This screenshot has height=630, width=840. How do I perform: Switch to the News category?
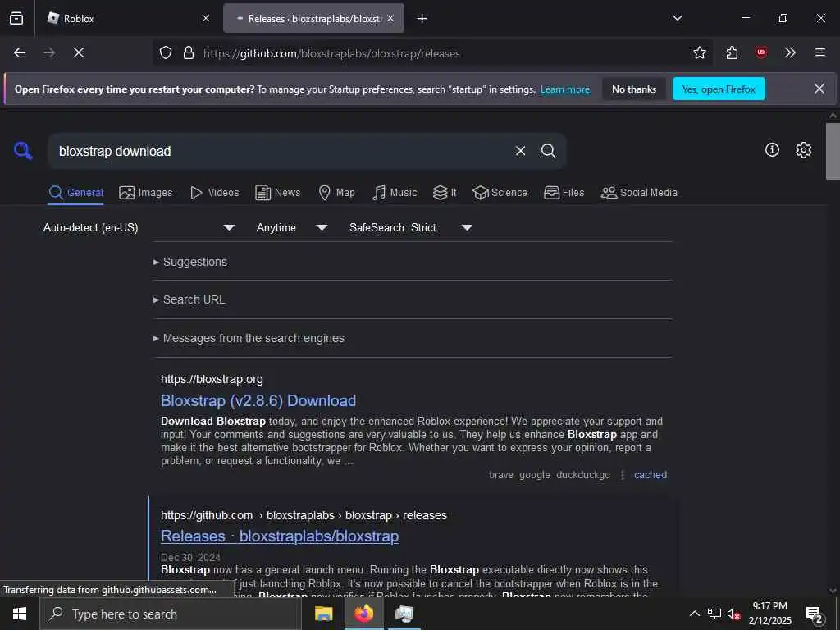pyautogui.click(x=278, y=193)
